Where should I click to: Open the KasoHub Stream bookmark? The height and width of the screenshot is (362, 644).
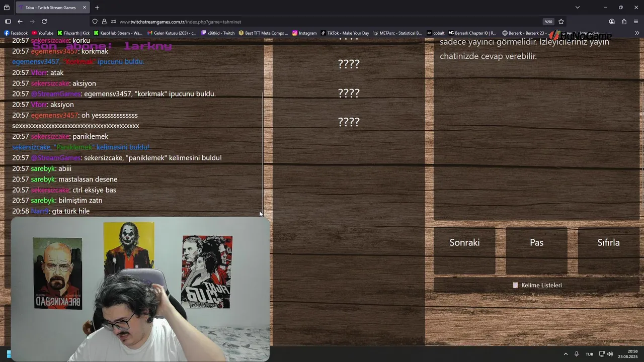click(x=118, y=33)
